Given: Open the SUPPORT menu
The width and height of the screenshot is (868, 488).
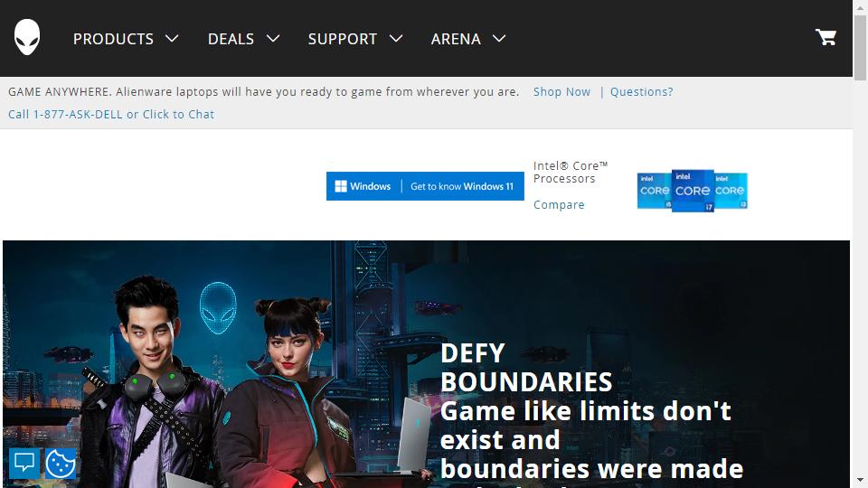Looking at the screenshot, I should pos(342,39).
